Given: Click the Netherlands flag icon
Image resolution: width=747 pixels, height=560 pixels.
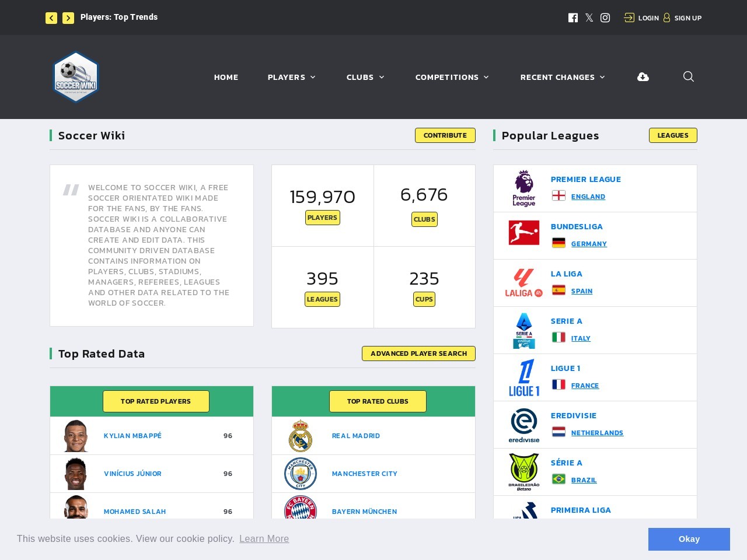Looking at the screenshot, I should tap(559, 432).
